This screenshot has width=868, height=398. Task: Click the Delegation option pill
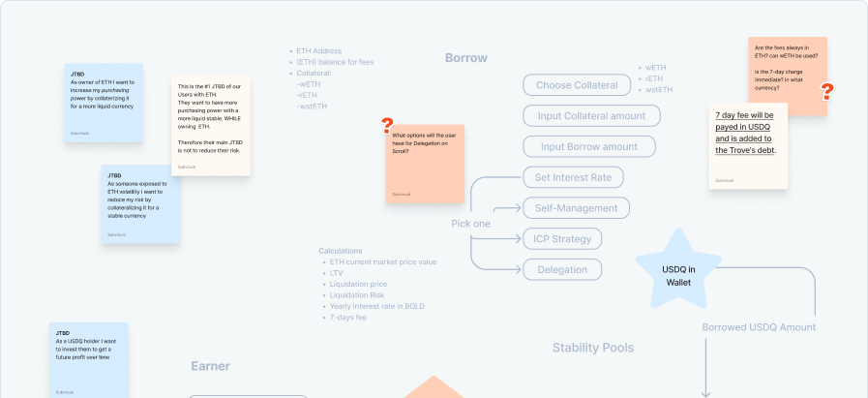click(561, 270)
